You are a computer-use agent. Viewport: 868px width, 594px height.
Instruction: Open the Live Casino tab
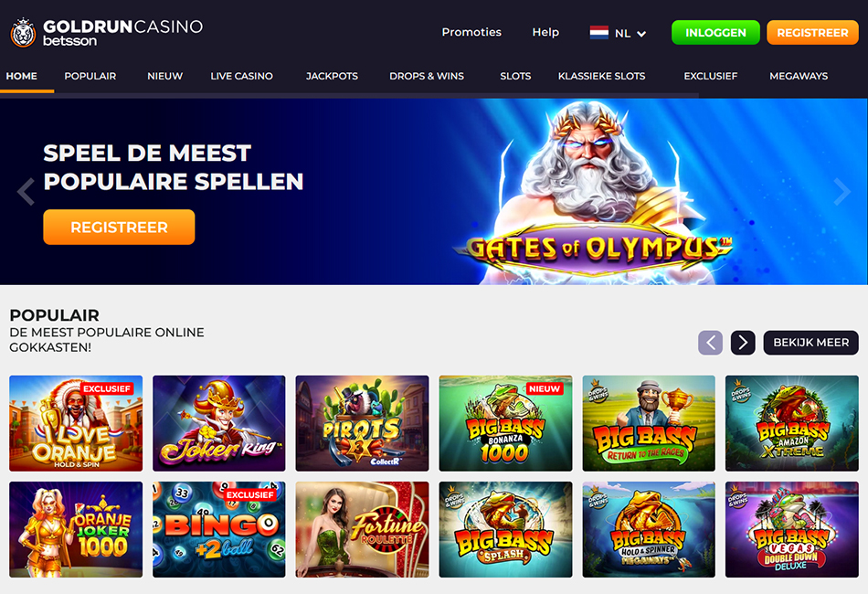click(x=241, y=76)
